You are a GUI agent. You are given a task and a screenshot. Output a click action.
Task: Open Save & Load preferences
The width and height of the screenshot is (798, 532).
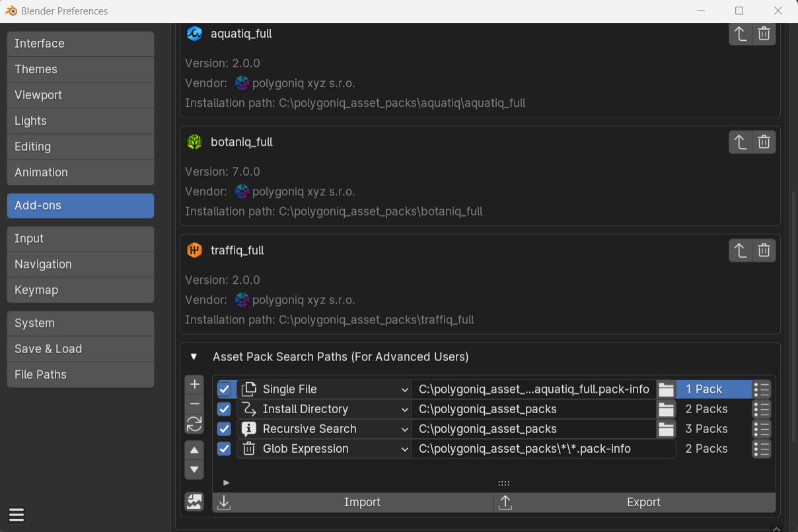(81, 349)
